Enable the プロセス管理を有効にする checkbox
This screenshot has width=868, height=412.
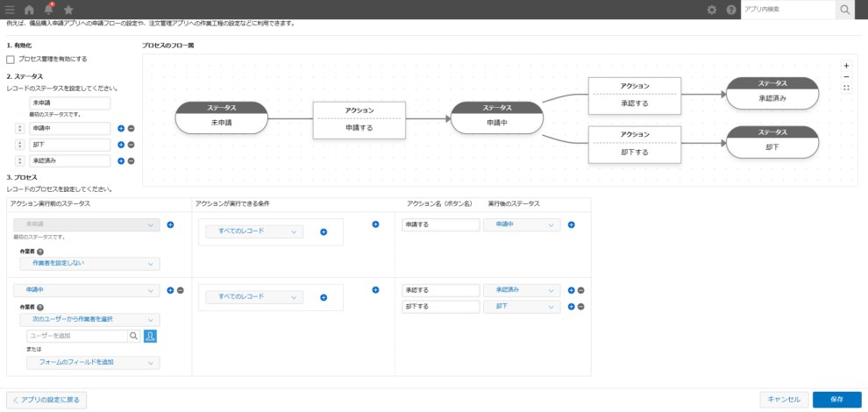point(11,60)
